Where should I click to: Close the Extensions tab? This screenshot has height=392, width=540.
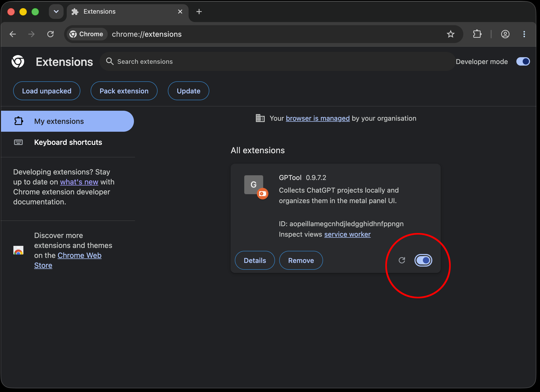(180, 12)
